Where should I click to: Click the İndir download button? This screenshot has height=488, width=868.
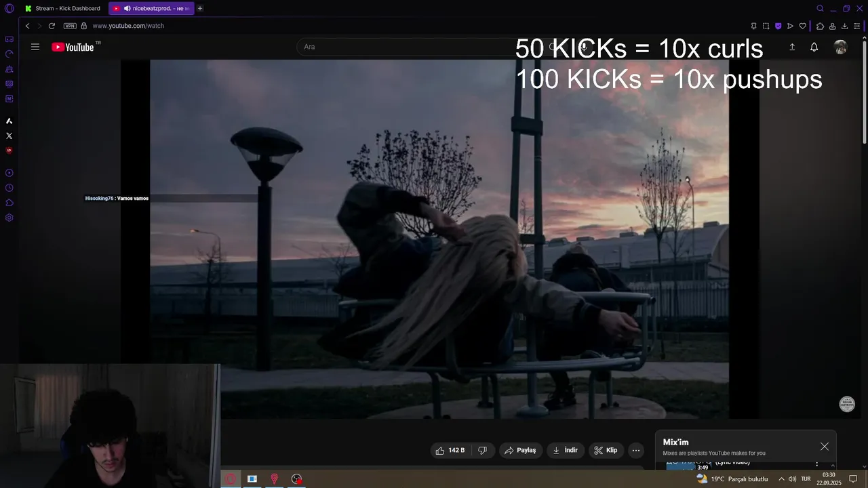click(x=566, y=450)
